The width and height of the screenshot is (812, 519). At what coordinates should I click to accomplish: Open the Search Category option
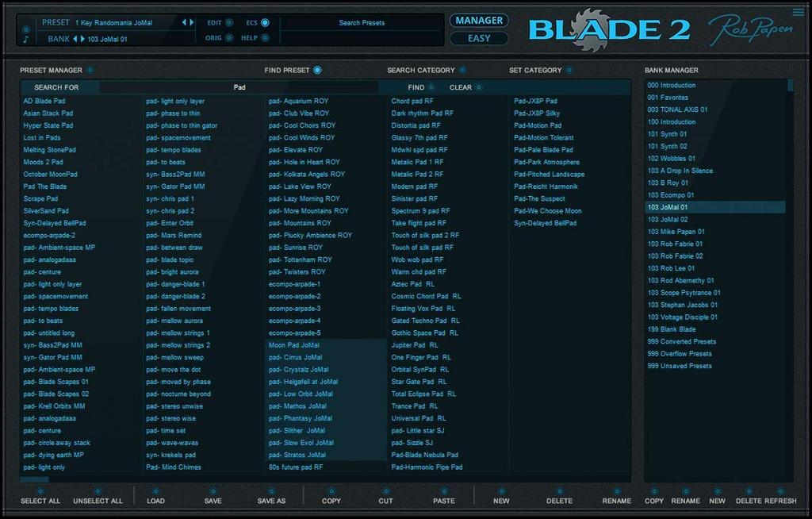(x=462, y=71)
